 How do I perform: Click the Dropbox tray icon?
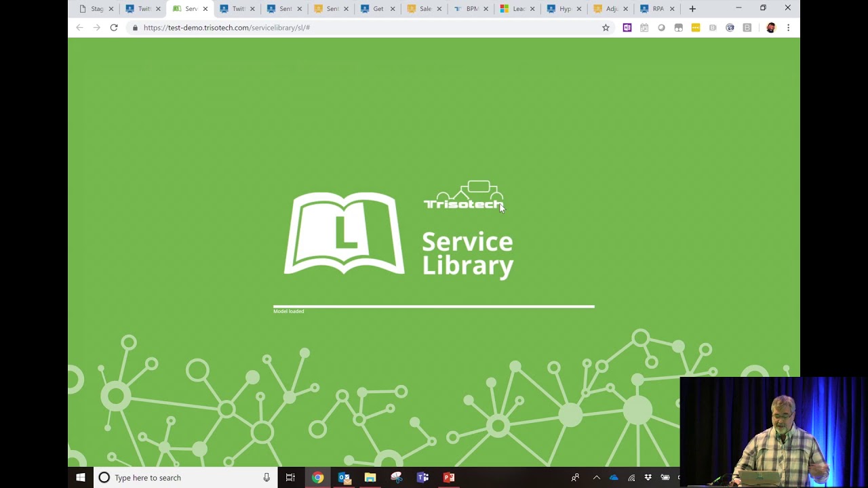[x=648, y=478]
